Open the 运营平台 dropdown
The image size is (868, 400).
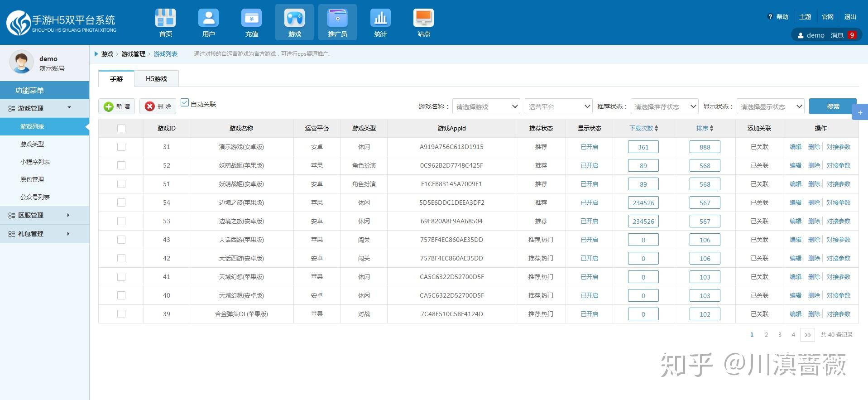tap(559, 106)
